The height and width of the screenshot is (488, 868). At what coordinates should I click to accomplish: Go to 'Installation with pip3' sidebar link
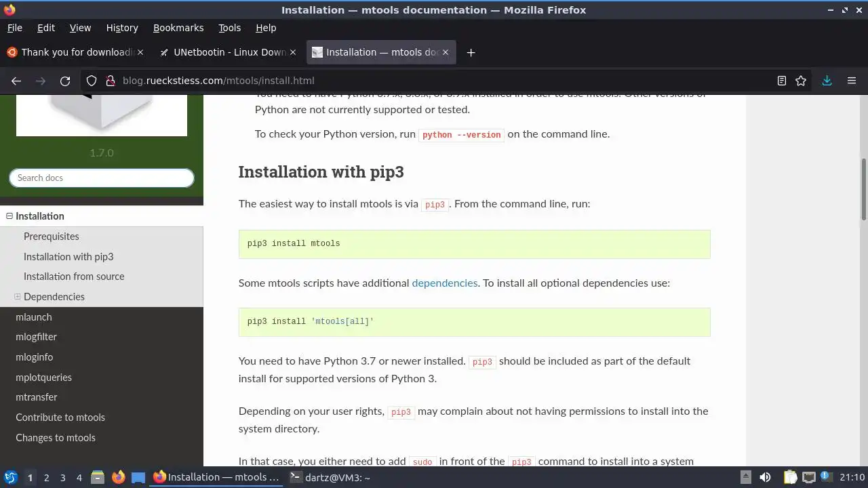point(68,257)
